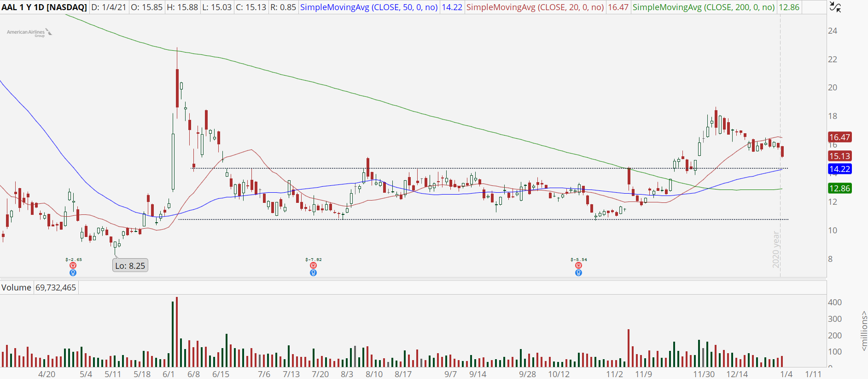Click the 11/30 date on the time axis
This screenshot has height=379, width=868.
click(x=704, y=374)
